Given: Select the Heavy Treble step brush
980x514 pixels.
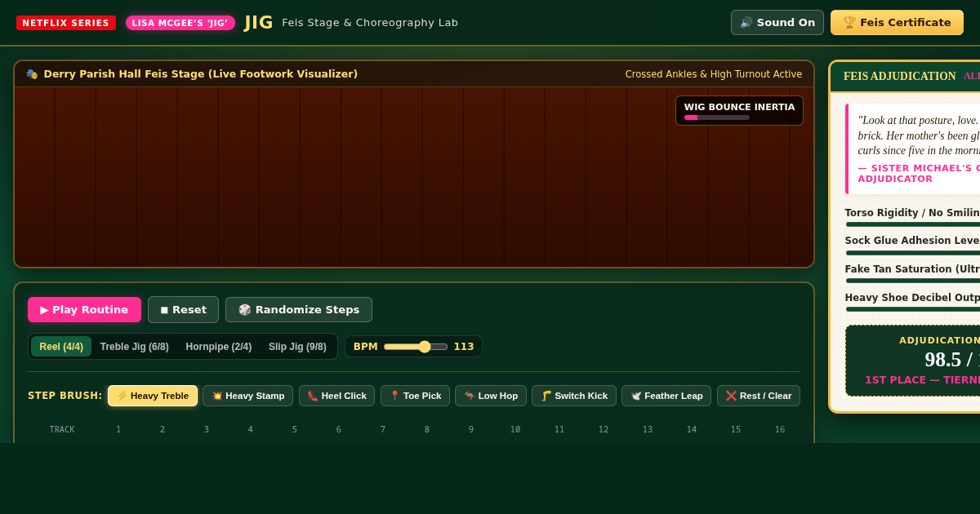Looking at the screenshot, I should tap(153, 396).
